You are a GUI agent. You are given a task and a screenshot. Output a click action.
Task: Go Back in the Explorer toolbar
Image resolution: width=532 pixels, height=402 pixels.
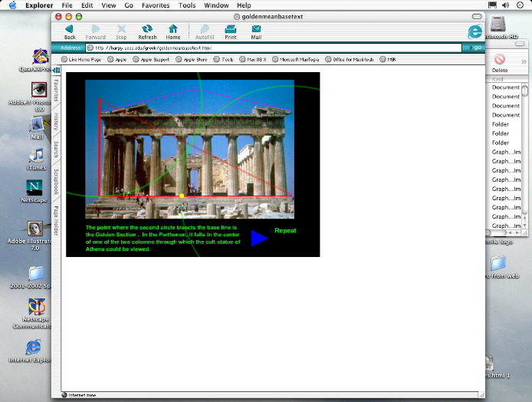coord(70,32)
